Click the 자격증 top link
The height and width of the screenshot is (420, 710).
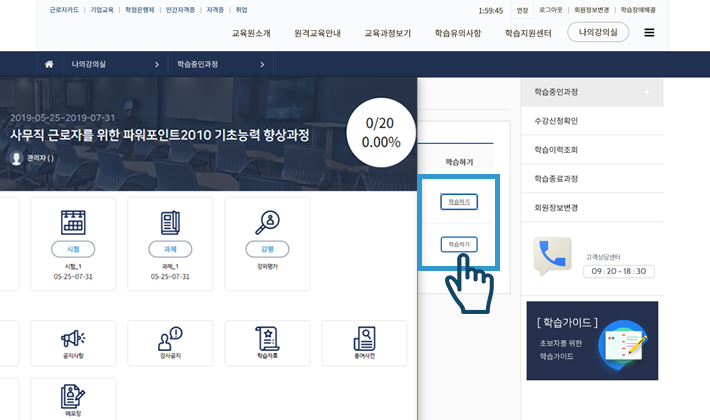click(215, 10)
